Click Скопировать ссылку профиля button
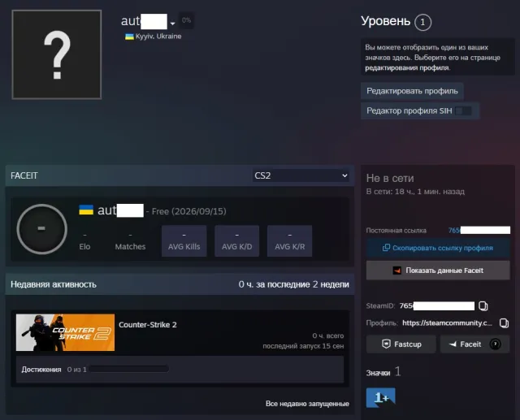Image resolution: width=520 pixels, height=420 pixels. click(x=438, y=248)
